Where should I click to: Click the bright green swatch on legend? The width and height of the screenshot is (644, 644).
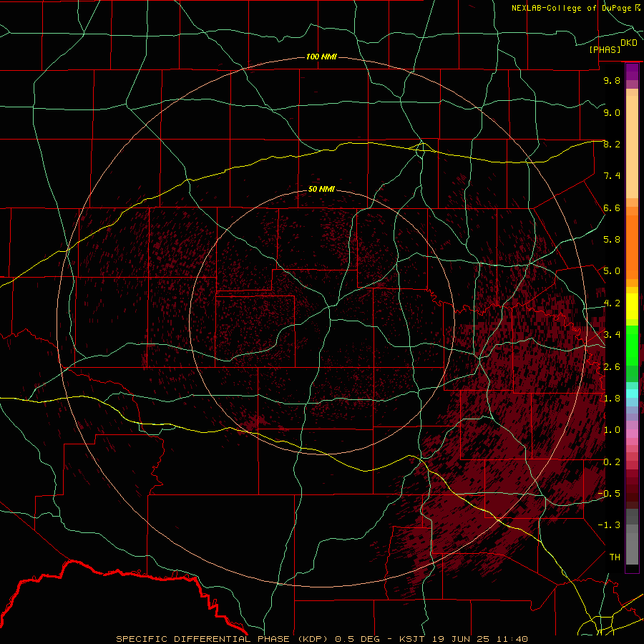[632, 345]
